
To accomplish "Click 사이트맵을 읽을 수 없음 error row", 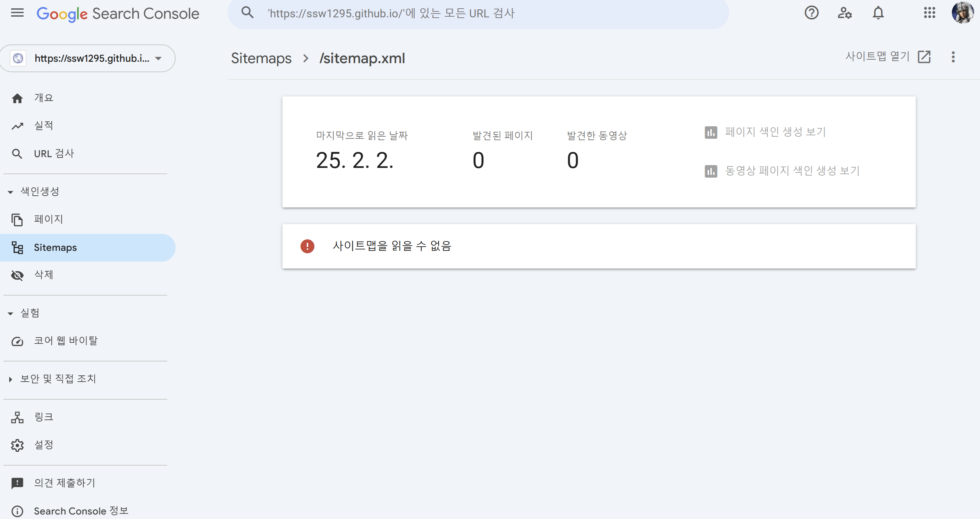I will pos(598,246).
